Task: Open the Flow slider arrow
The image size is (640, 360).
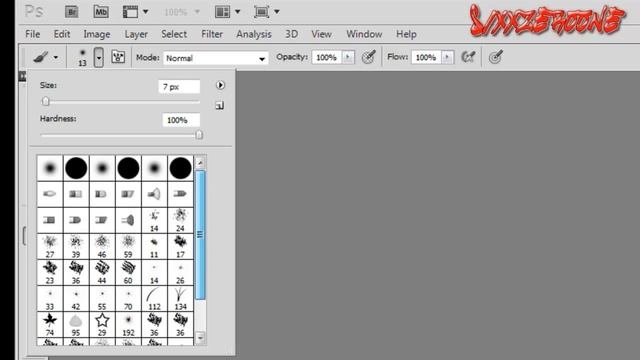Action: [447, 57]
